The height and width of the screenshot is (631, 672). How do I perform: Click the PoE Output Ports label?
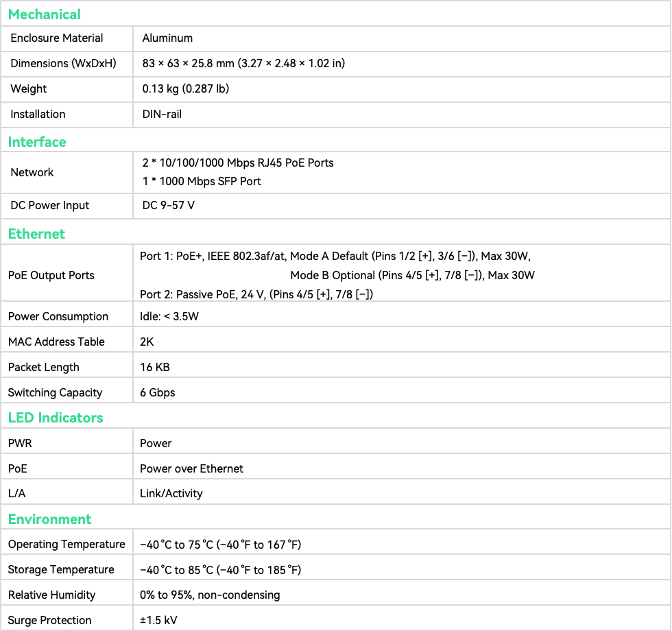tap(51, 275)
